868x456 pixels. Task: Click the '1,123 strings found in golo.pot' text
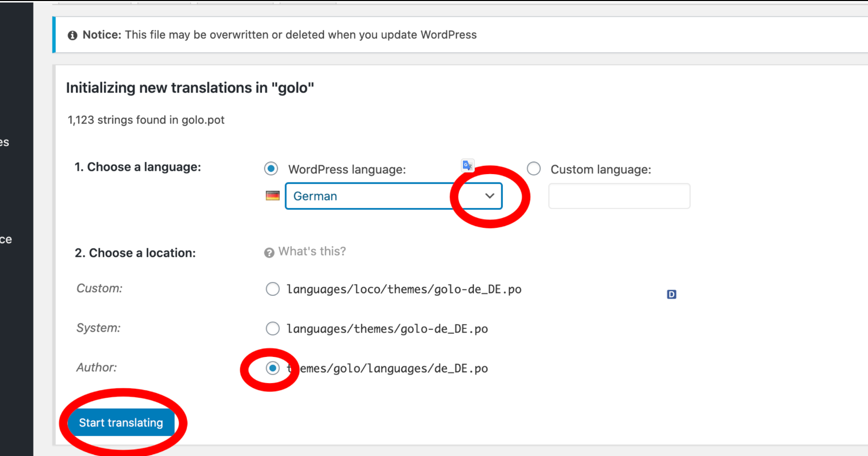(146, 120)
